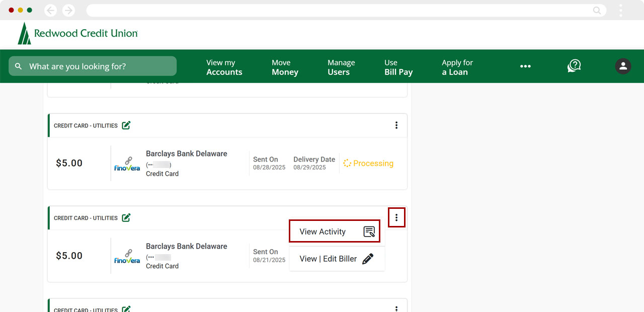Screen dimensions: 644x312
Task: Click the pencil icon beside View | Edit Biller
Action: 369,258
